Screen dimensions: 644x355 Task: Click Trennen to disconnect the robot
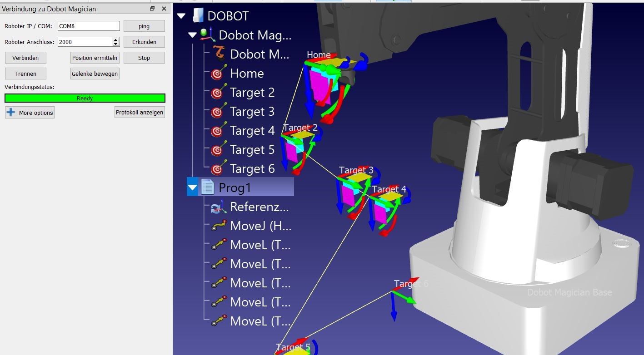click(x=25, y=74)
